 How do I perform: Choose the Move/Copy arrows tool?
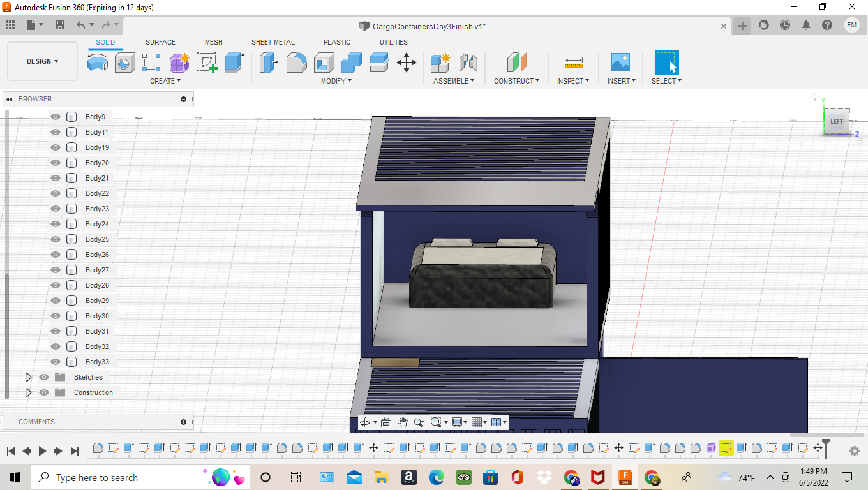[x=406, y=63]
